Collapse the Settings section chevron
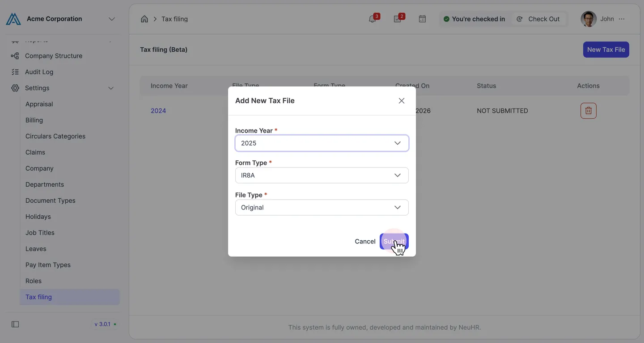Screen dimensions: 644x343 [111, 88]
